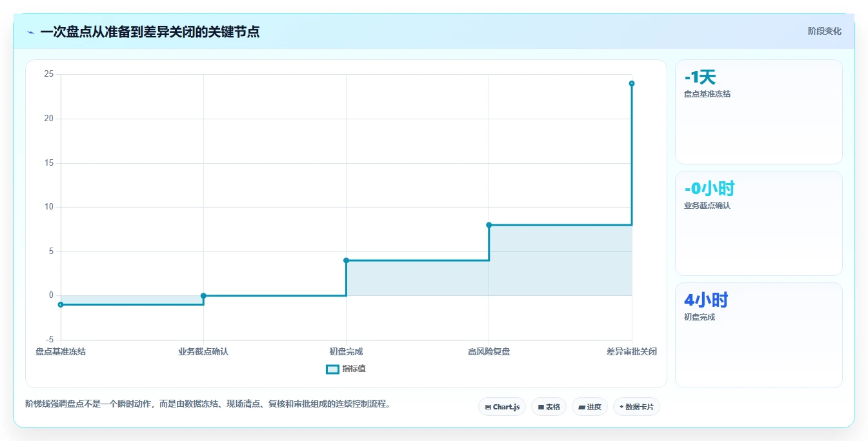Select the 进度 chip

(x=590, y=407)
